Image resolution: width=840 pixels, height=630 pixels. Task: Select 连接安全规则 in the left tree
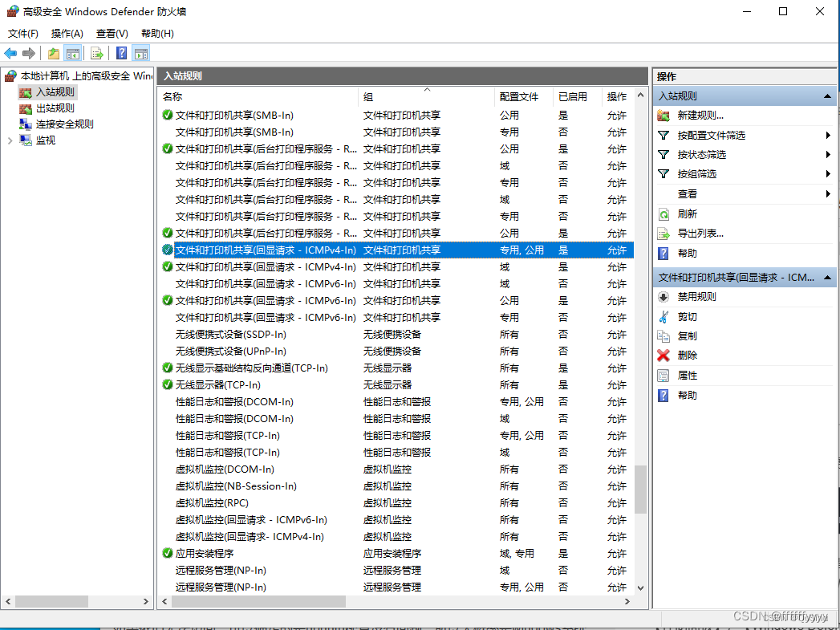tap(65, 124)
